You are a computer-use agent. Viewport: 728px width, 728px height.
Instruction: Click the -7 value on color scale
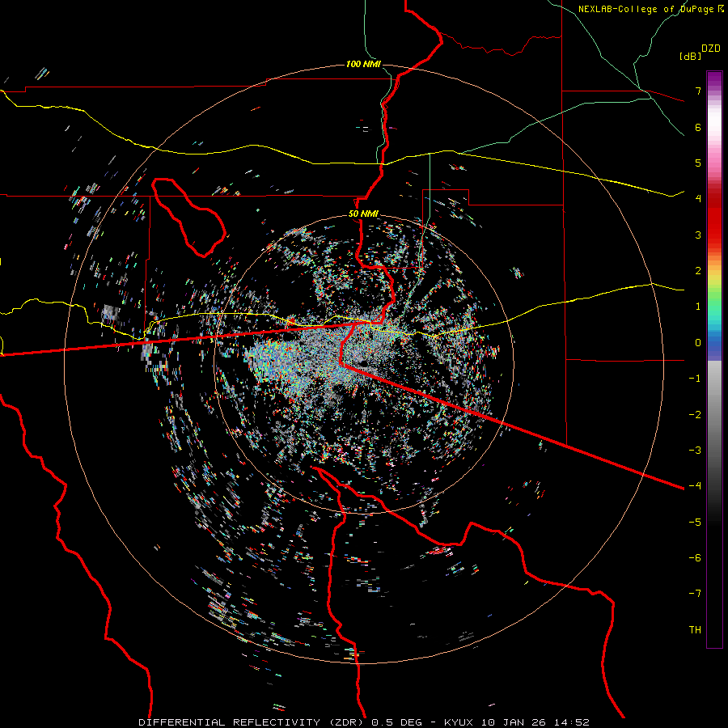tap(695, 594)
